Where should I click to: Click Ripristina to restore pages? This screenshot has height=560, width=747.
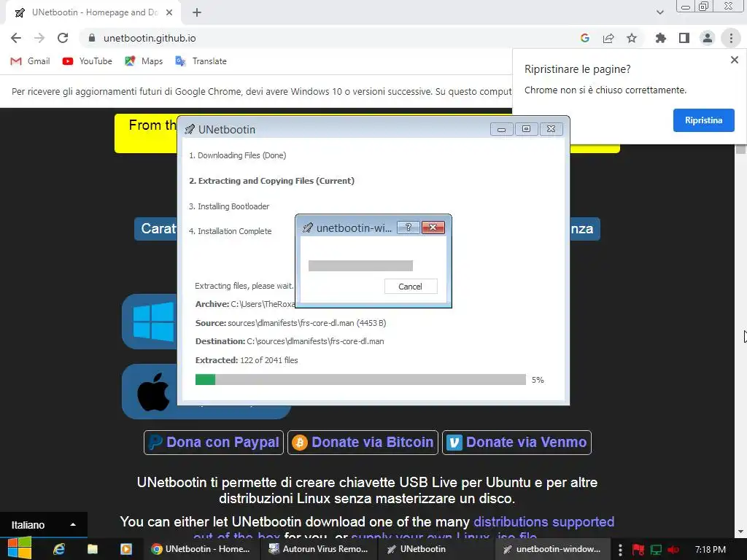[704, 120]
